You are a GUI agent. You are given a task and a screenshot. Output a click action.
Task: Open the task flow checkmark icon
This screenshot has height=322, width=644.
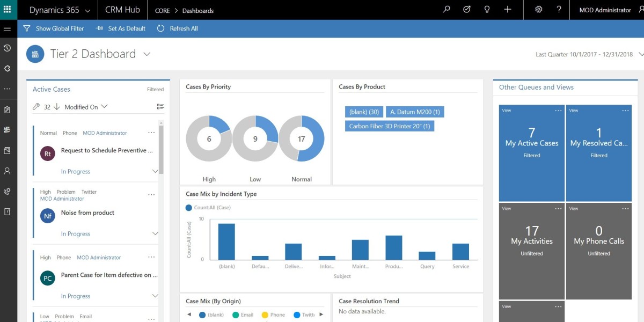pyautogui.click(x=467, y=10)
